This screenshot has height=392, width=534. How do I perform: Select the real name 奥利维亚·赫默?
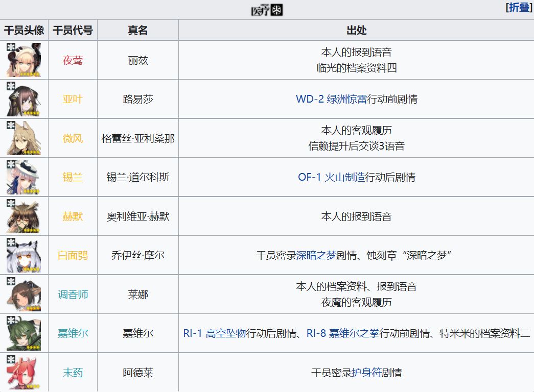click(x=138, y=216)
